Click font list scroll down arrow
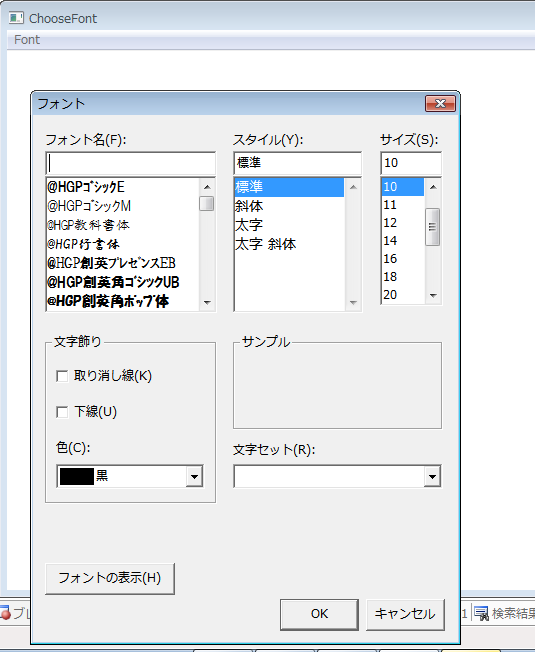Screen dimensions: 535x652 point(207,302)
